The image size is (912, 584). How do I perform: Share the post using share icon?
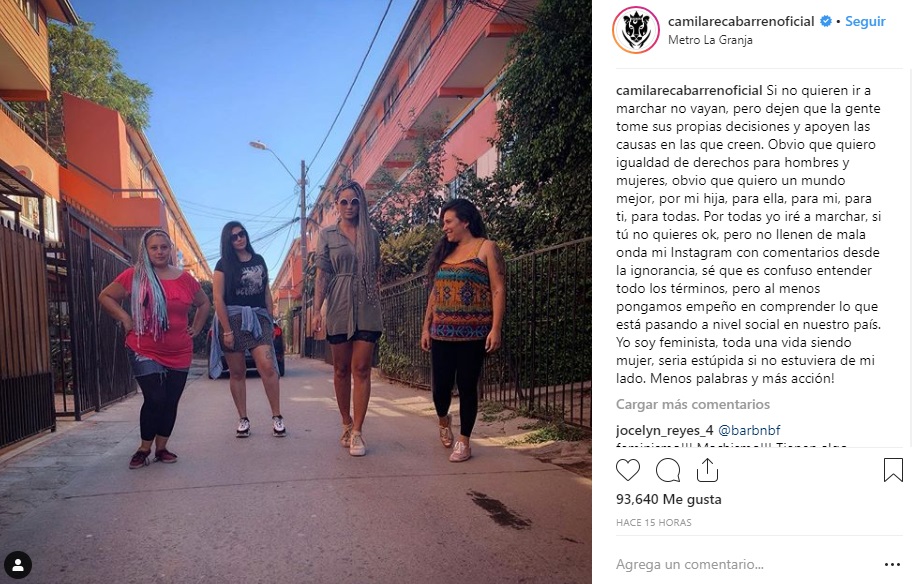click(x=707, y=470)
